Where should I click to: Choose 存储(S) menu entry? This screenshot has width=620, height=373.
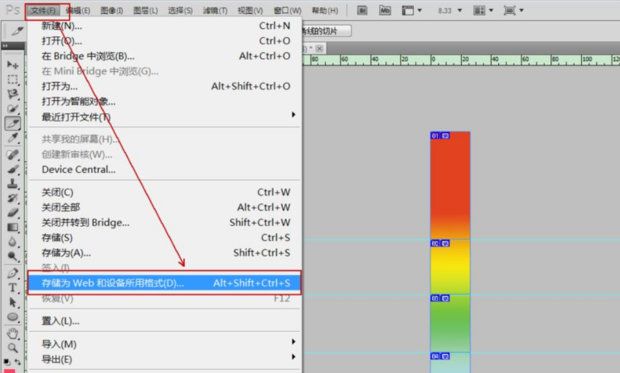click(164, 238)
